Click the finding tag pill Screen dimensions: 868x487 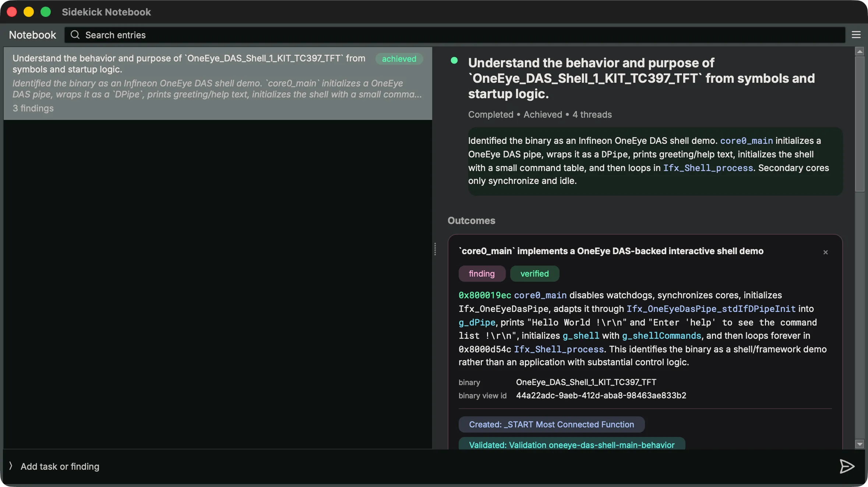pyautogui.click(x=482, y=274)
